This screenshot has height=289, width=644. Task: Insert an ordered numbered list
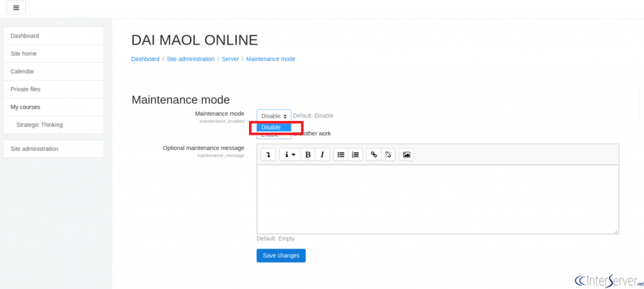click(355, 154)
